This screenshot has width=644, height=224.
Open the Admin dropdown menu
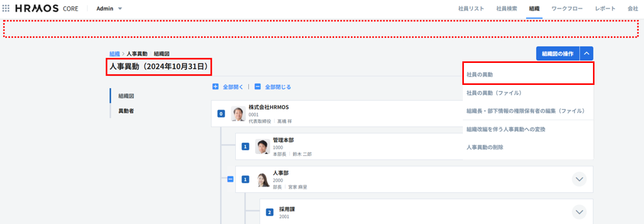109,9
